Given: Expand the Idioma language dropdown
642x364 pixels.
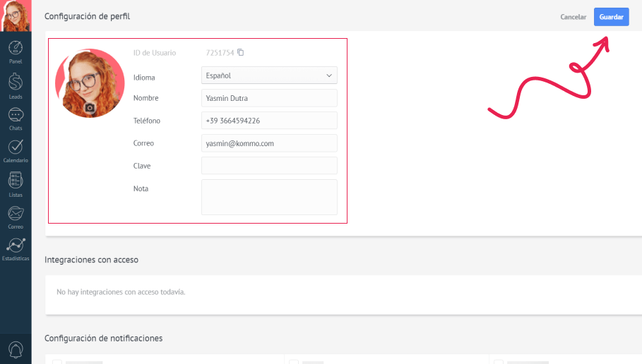Looking at the screenshot, I should click(269, 75).
